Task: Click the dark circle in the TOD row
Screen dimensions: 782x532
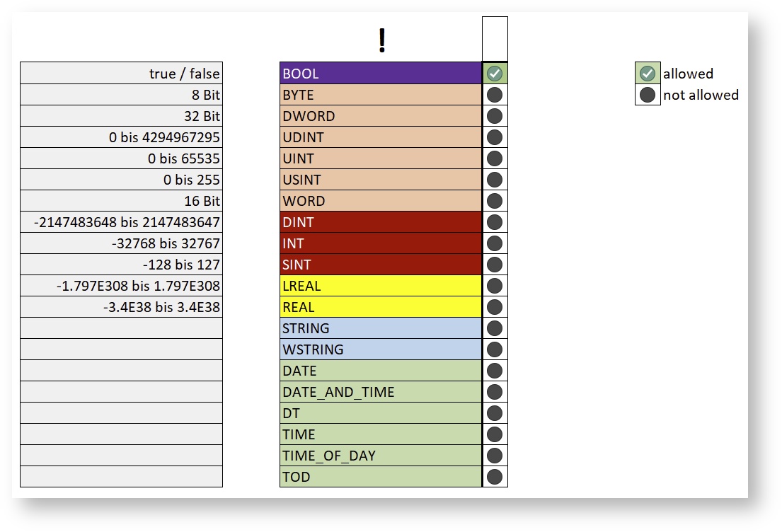Action: [495, 477]
